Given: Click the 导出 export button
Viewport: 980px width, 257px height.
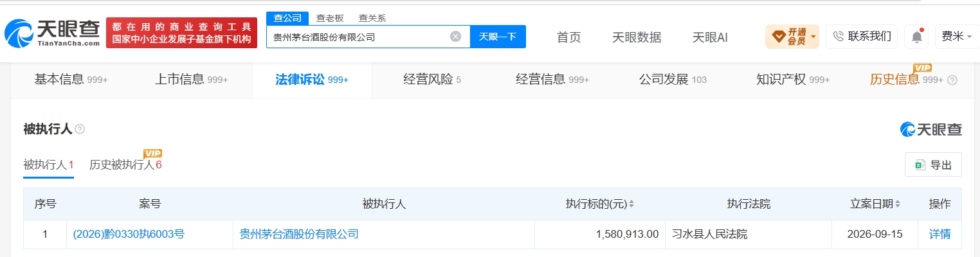Looking at the screenshot, I should 933,165.
